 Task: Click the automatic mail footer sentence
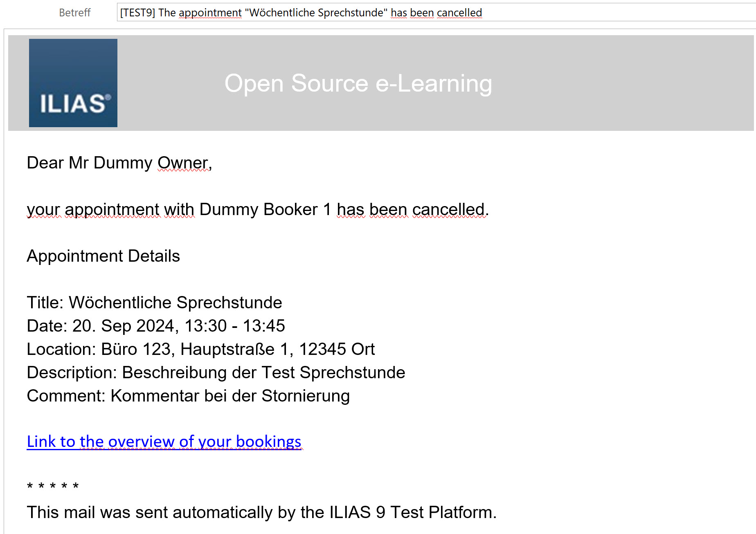[x=261, y=512]
